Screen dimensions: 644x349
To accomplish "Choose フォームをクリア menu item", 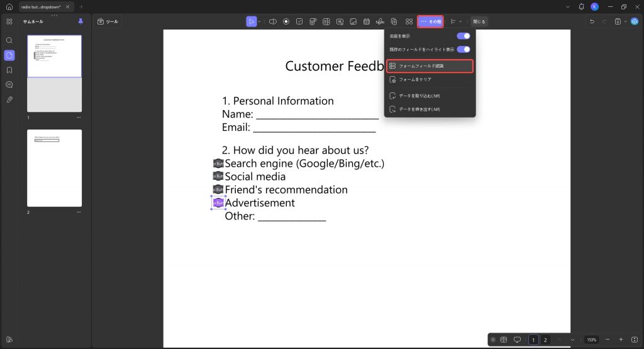I will 430,79.
